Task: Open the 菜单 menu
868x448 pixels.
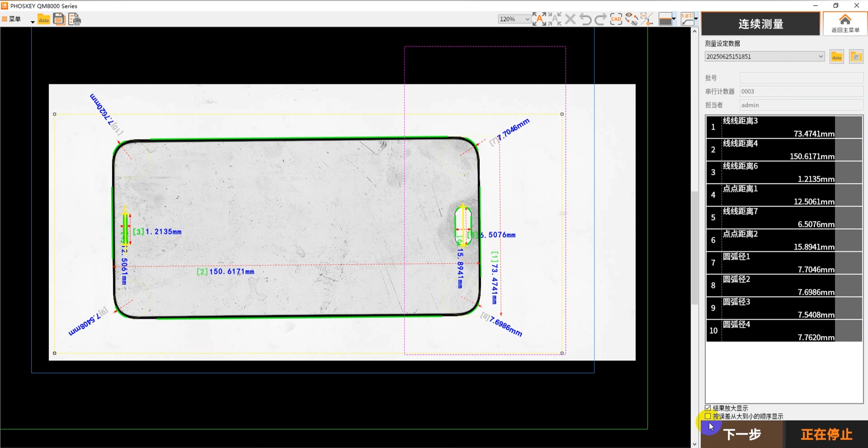Action: (12, 19)
